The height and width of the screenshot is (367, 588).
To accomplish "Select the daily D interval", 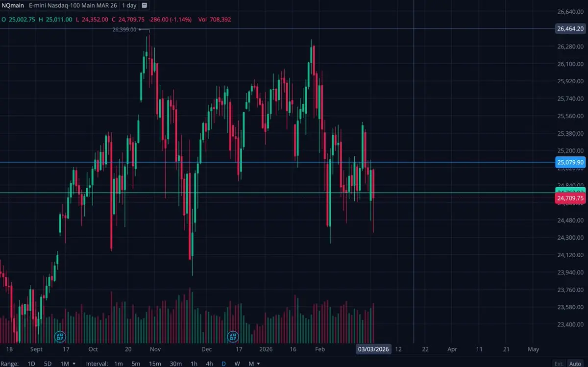I will coord(224,364).
